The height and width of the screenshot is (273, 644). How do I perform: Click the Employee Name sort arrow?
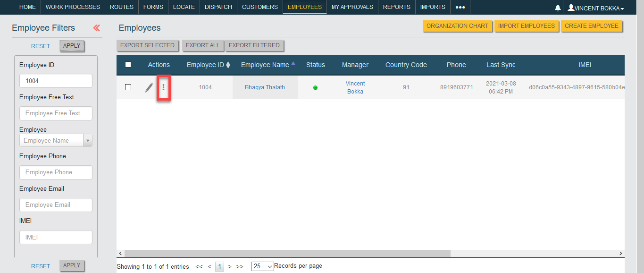(x=293, y=64)
